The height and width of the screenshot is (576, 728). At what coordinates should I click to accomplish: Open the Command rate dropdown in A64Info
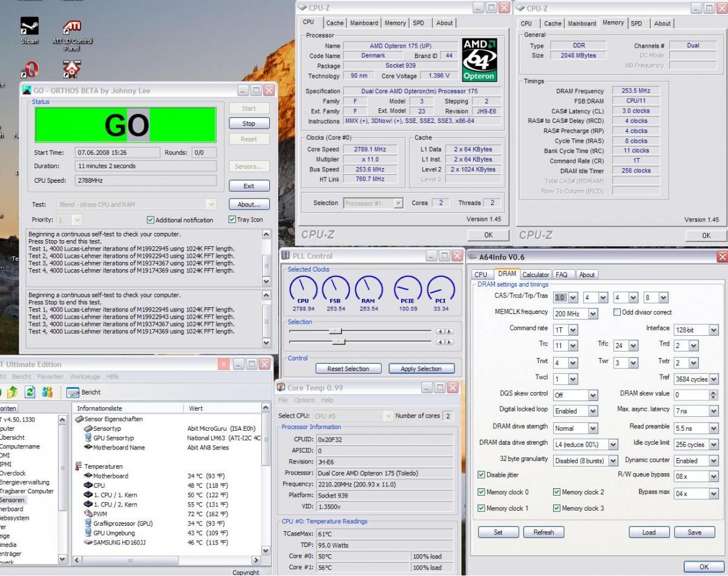(x=573, y=330)
